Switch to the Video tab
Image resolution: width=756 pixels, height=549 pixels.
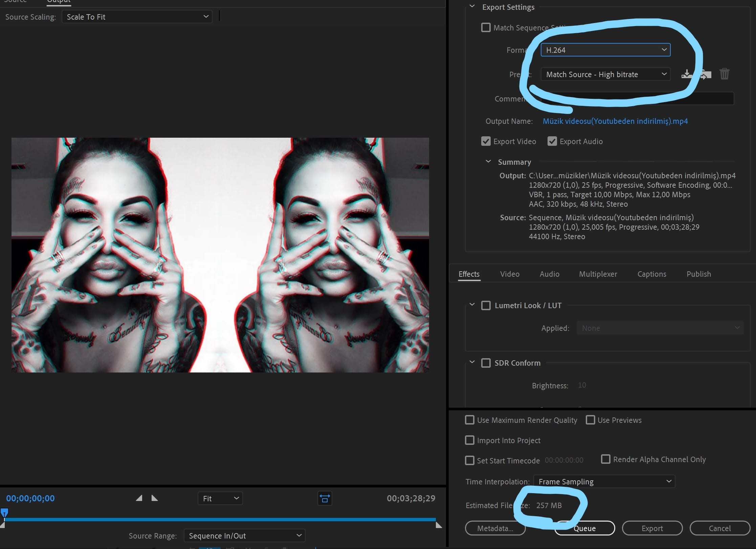[510, 274]
